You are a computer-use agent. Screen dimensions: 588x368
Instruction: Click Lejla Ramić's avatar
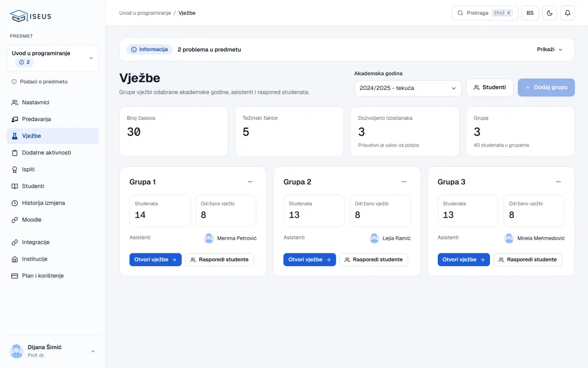click(x=374, y=238)
